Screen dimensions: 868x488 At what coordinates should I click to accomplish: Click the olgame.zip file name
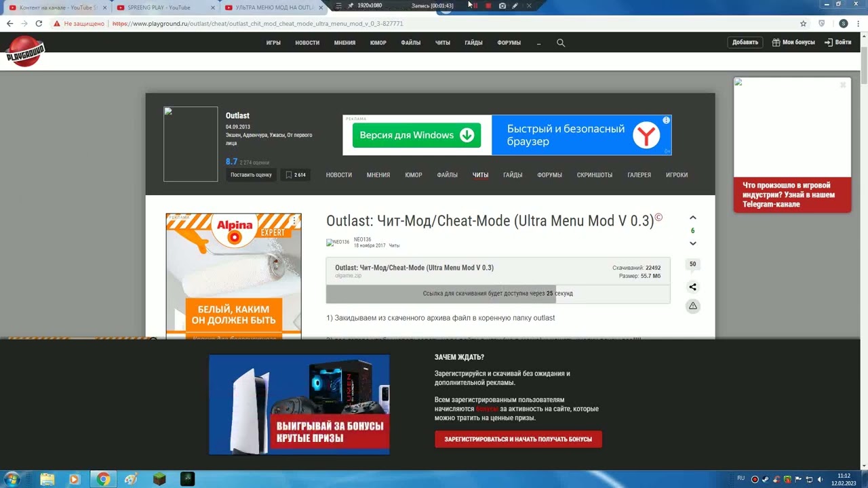pos(348,276)
